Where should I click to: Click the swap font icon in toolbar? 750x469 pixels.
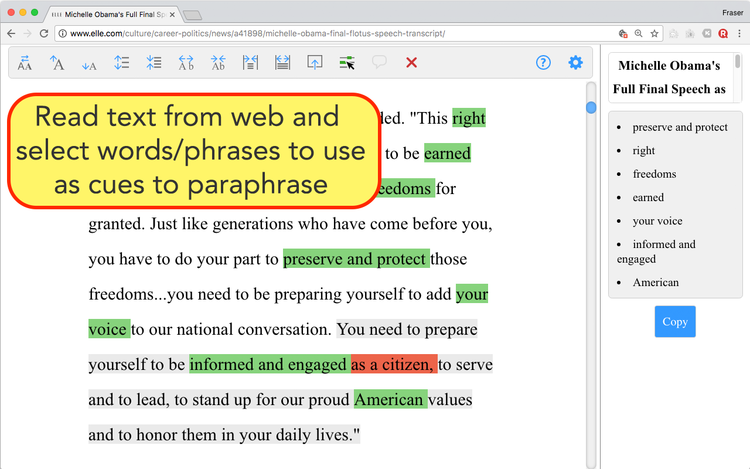pyautogui.click(x=24, y=63)
